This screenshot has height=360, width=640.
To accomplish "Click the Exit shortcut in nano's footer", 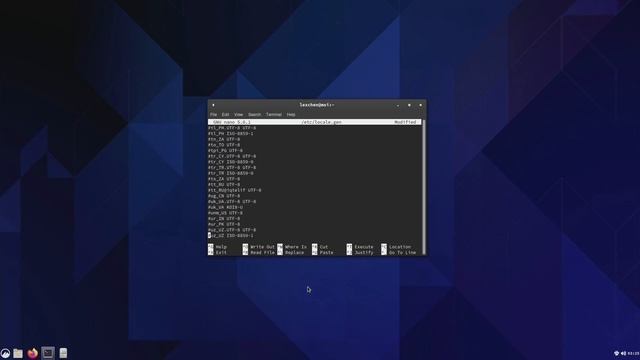I will click(x=218, y=253).
